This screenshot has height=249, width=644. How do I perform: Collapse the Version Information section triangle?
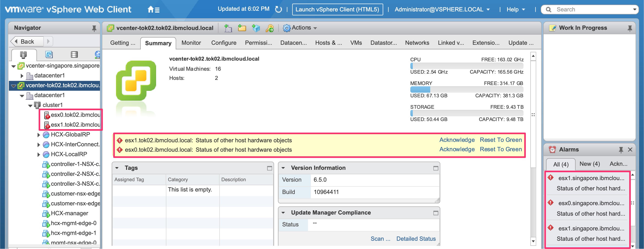pyautogui.click(x=283, y=168)
